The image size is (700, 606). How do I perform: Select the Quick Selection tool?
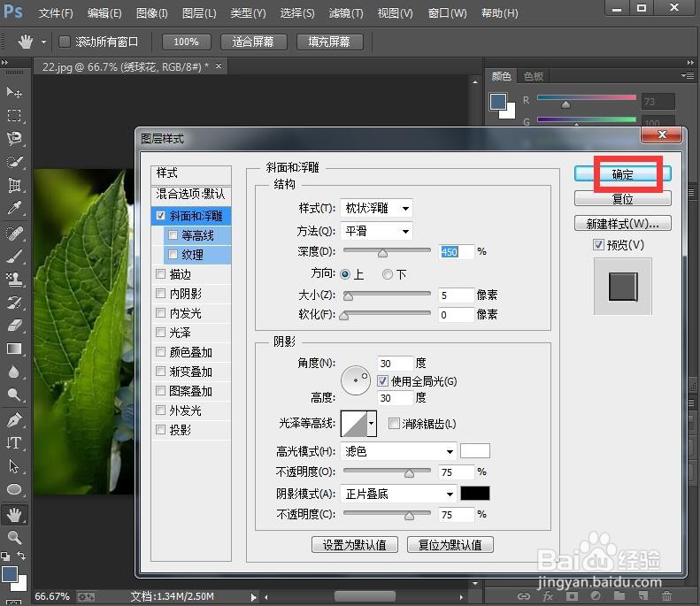pos(14,162)
